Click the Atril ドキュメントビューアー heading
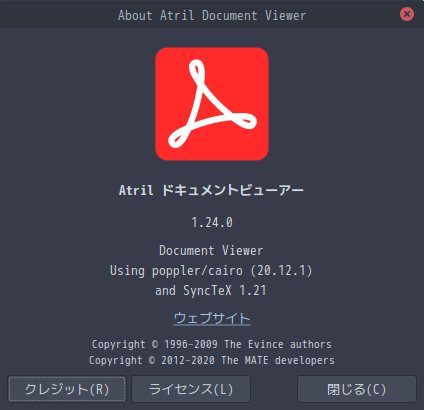 coord(211,190)
